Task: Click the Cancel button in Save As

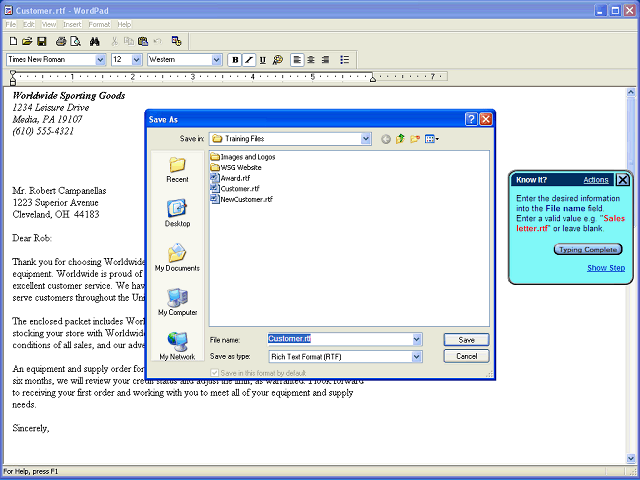Action: 466,356
